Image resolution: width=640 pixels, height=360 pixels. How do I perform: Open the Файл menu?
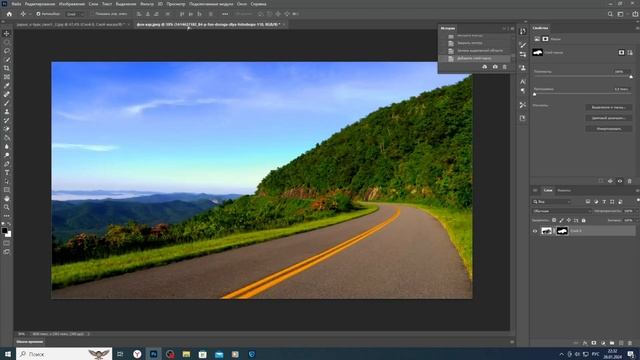(16, 4)
